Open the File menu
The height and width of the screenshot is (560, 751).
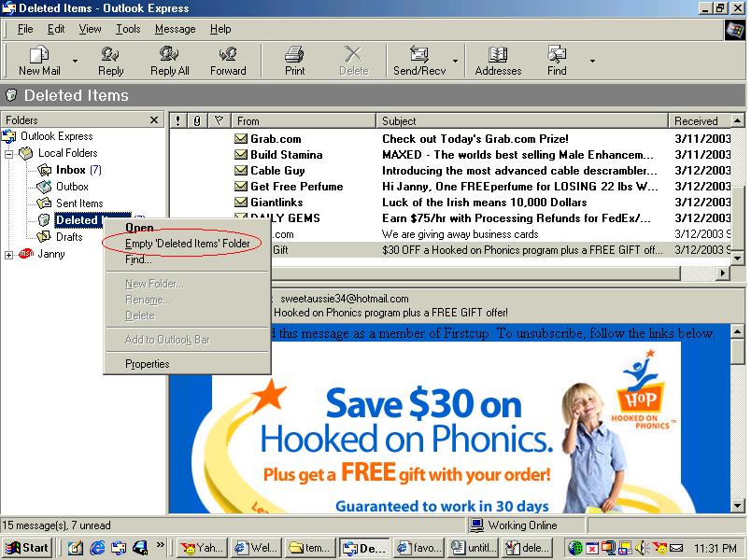tap(25, 29)
